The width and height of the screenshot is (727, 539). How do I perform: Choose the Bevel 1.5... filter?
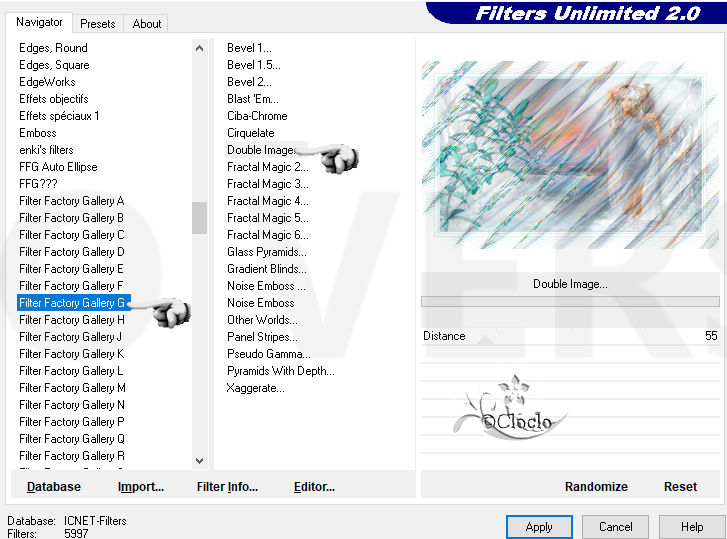tap(254, 65)
